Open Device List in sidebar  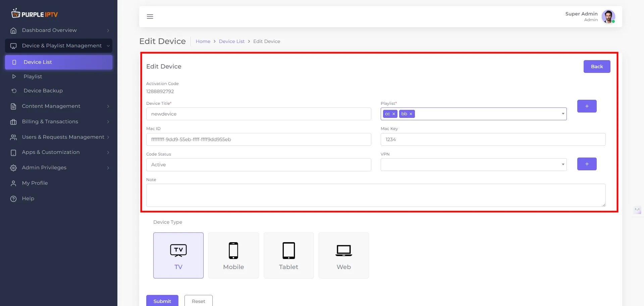(59, 62)
